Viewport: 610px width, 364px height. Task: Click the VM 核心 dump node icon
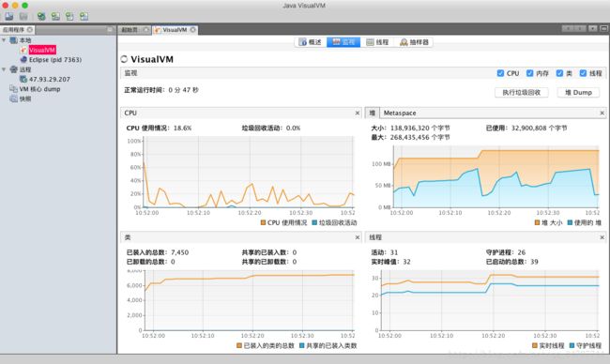pyautogui.click(x=14, y=89)
